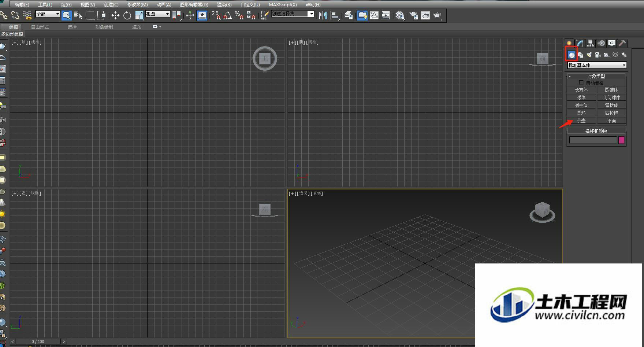Open the top viewport [+] menu
Image resolution: width=644 pixels, height=347 pixels.
15,43
